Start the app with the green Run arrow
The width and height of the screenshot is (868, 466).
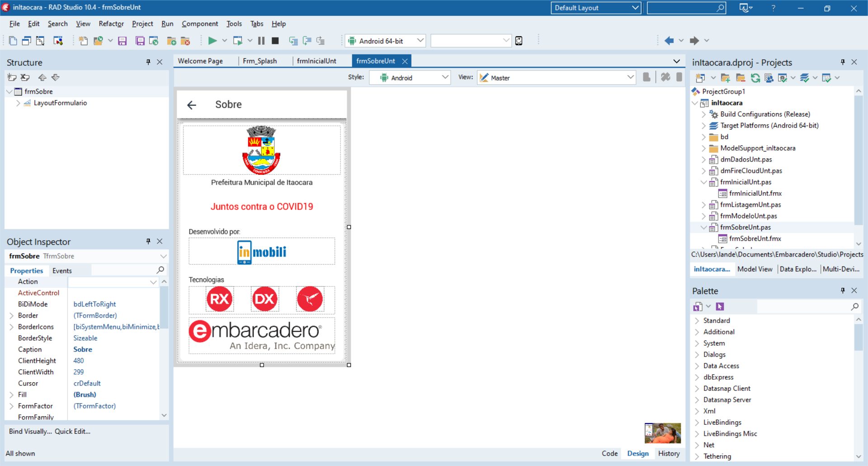click(212, 41)
